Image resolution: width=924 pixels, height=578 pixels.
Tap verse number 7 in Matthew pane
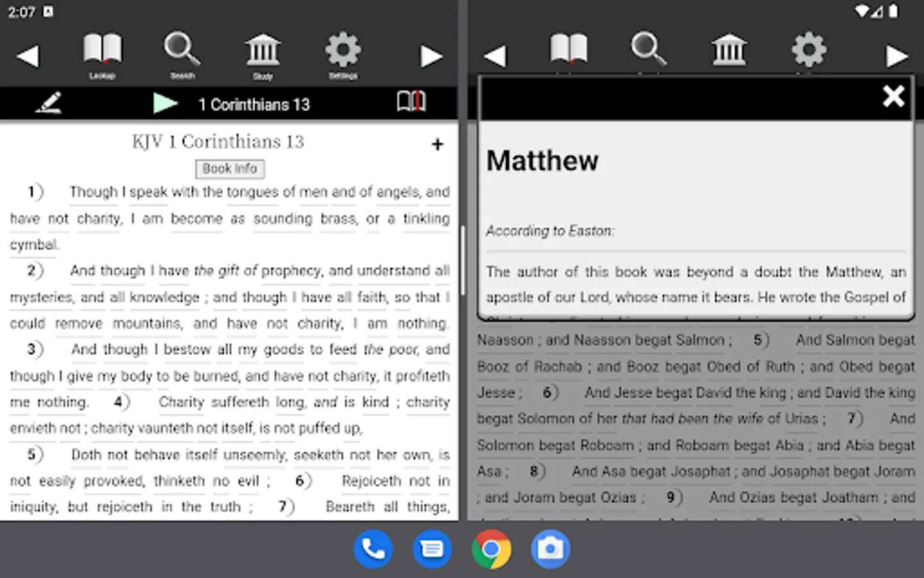point(855,419)
